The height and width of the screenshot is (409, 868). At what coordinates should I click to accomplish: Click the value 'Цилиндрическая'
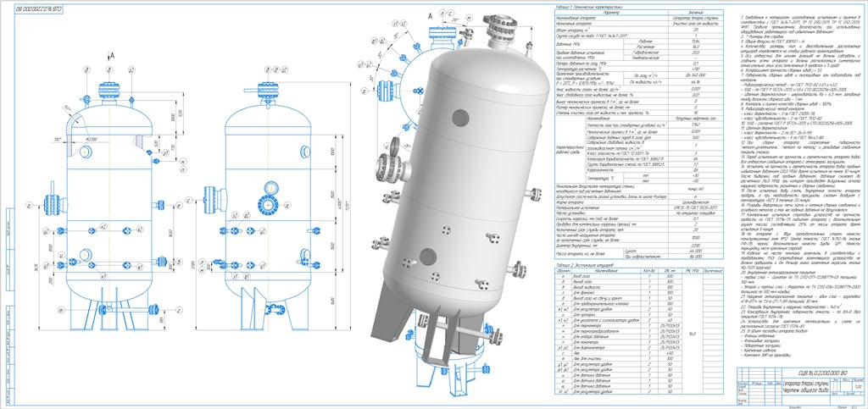click(696, 203)
